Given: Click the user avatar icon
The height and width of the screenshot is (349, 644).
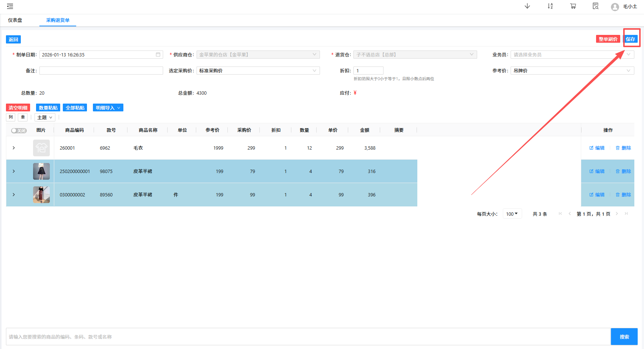Looking at the screenshot, I should (615, 7).
